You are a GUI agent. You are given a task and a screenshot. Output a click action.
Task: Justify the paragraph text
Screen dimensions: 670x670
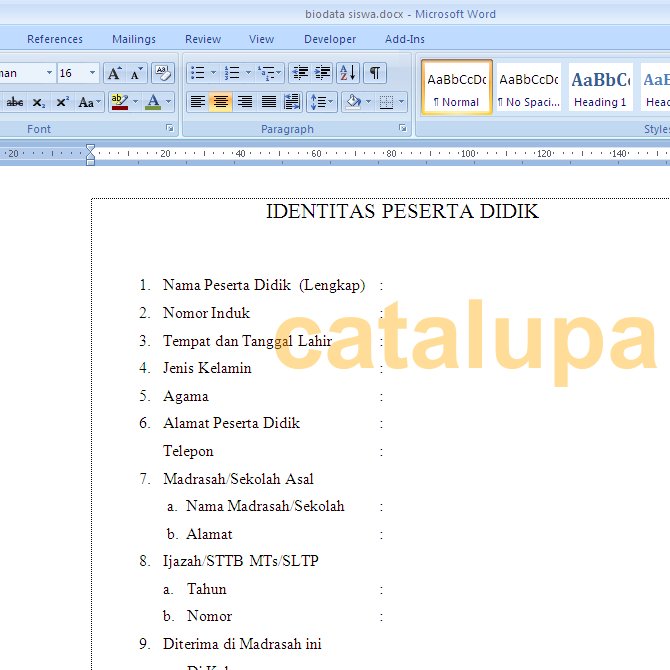coord(268,102)
